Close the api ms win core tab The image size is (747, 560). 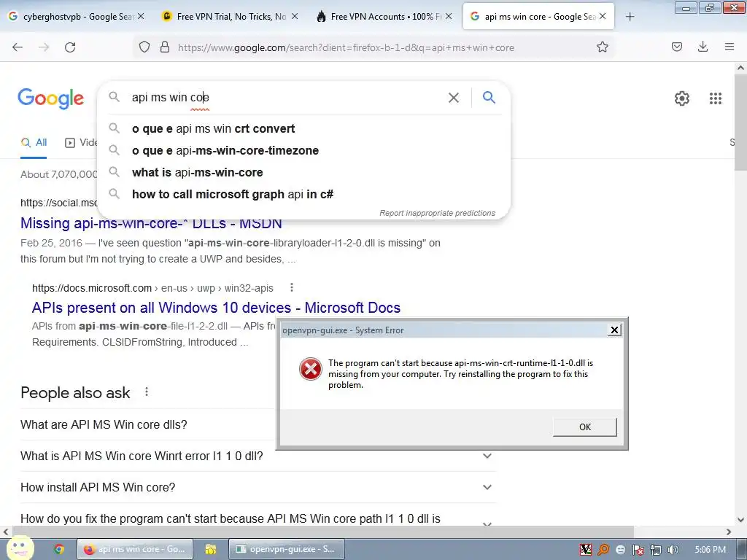[x=603, y=17]
